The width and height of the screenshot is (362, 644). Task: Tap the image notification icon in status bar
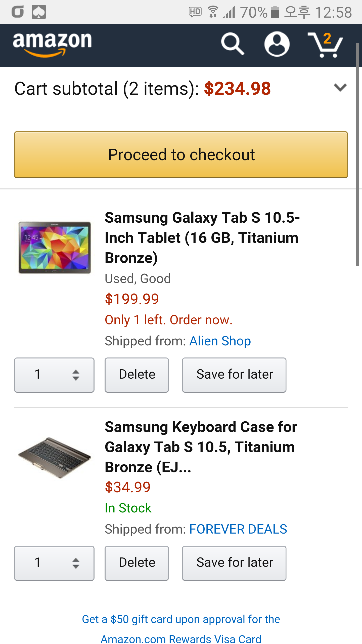click(x=39, y=12)
